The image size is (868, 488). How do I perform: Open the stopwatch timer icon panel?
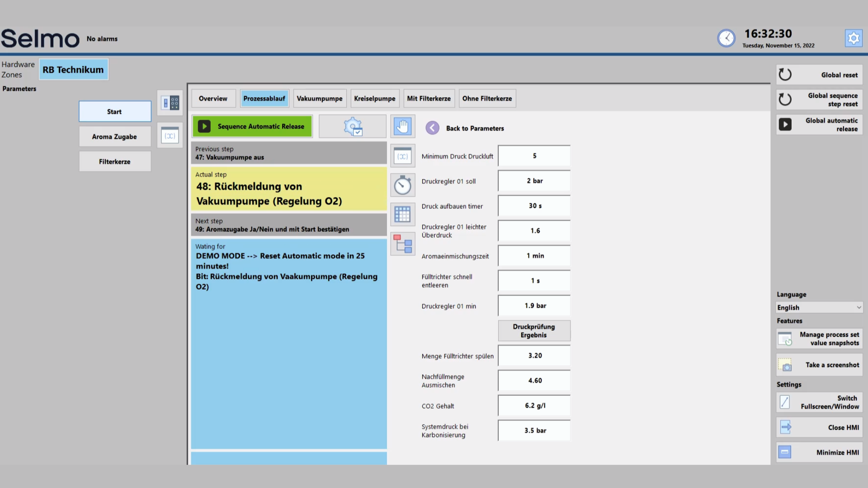pyautogui.click(x=402, y=185)
